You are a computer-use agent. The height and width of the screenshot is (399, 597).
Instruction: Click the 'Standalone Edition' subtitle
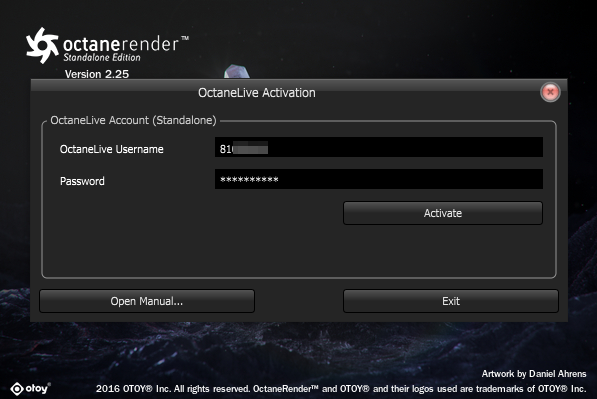(x=102, y=57)
